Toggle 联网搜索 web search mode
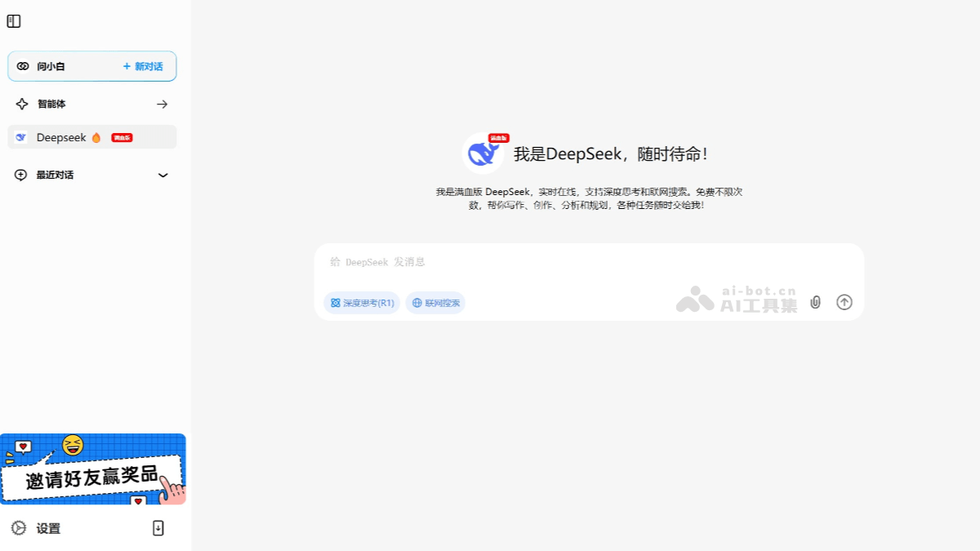This screenshot has width=980, height=551. coord(435,302)
